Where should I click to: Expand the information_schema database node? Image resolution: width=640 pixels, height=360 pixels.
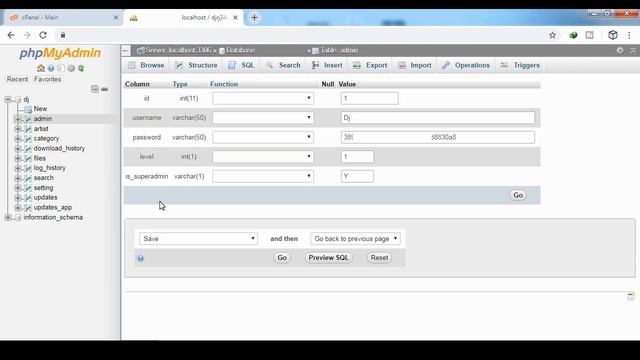pyautogui.click(x=8, y=217)
